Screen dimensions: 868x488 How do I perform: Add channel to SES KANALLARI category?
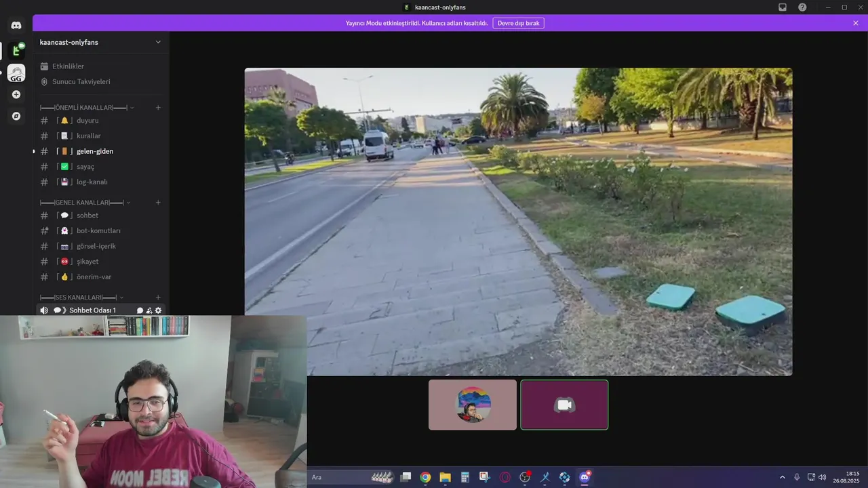click(158, 297)
